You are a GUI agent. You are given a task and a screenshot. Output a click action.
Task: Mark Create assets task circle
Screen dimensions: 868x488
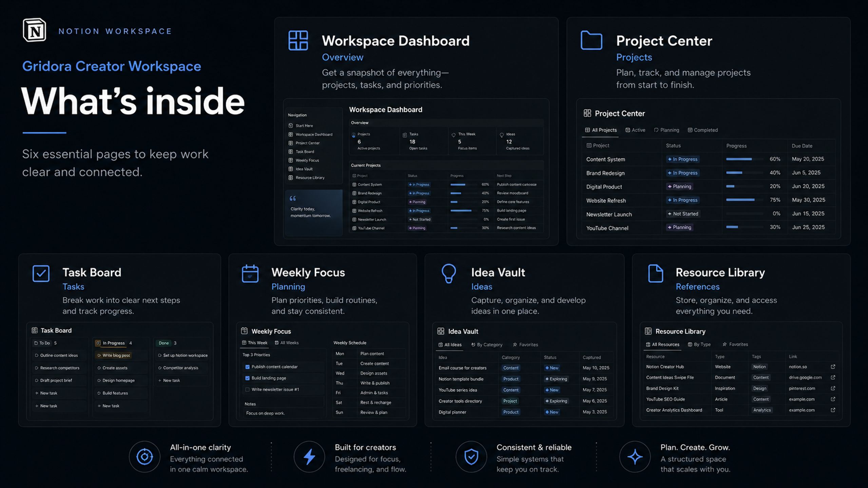pyautogui.click(x=99, y=368)
